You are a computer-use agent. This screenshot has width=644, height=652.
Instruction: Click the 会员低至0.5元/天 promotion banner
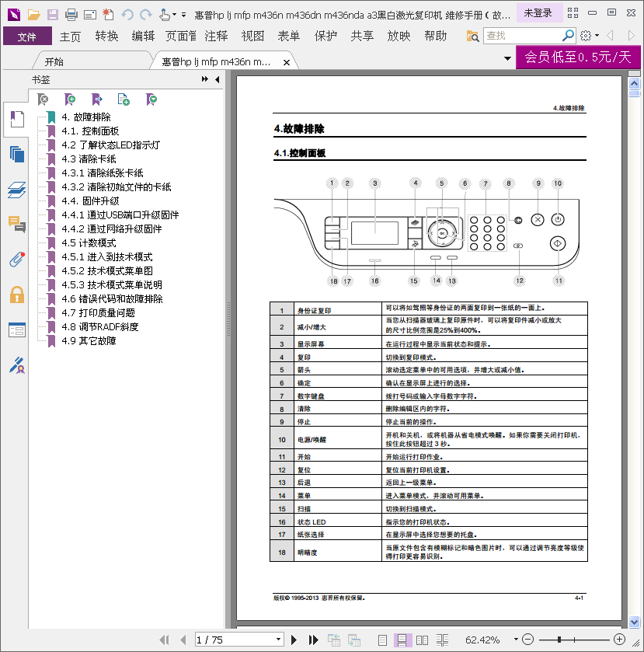(578, 57)
